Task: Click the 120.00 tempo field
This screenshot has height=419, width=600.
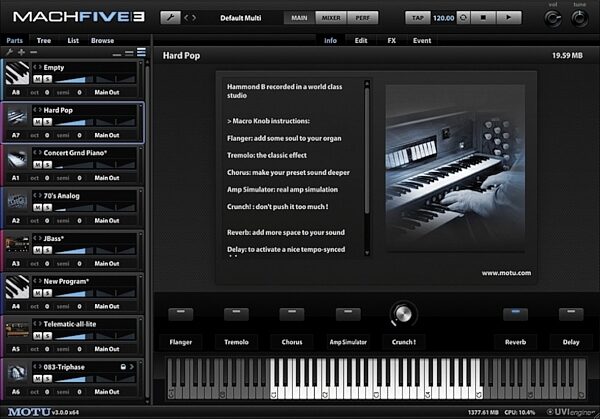Action: tap(443, 18)
